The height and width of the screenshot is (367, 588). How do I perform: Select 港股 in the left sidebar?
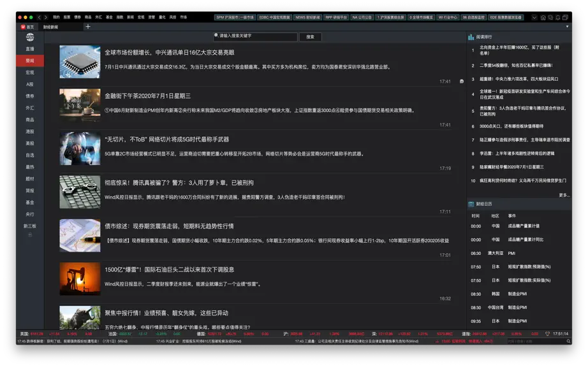click(x=30, y=131)
